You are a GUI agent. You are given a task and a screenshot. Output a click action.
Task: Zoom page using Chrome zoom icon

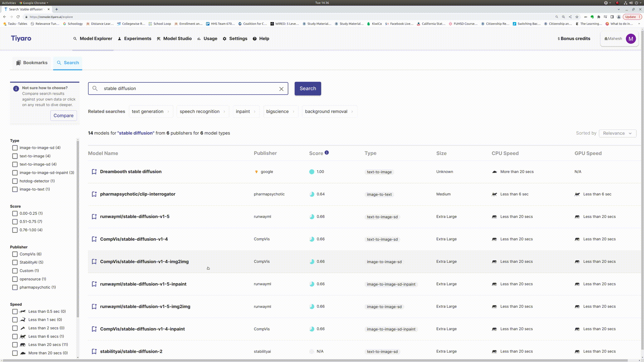(x=563, y=17)
